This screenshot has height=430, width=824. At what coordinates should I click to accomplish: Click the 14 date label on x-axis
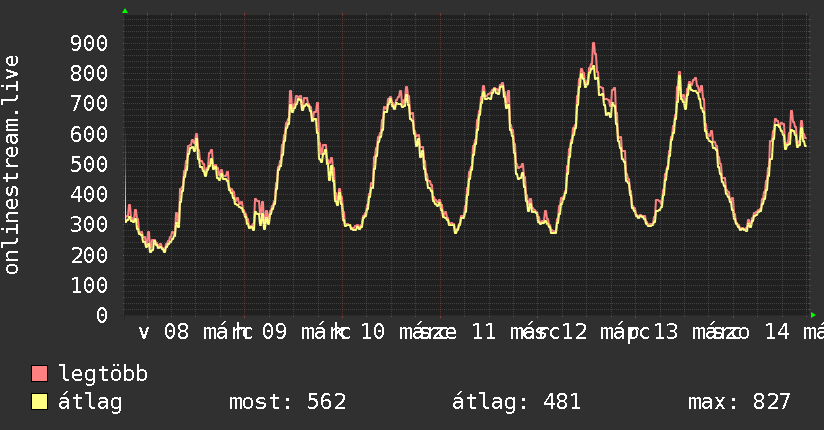[777, 332]
